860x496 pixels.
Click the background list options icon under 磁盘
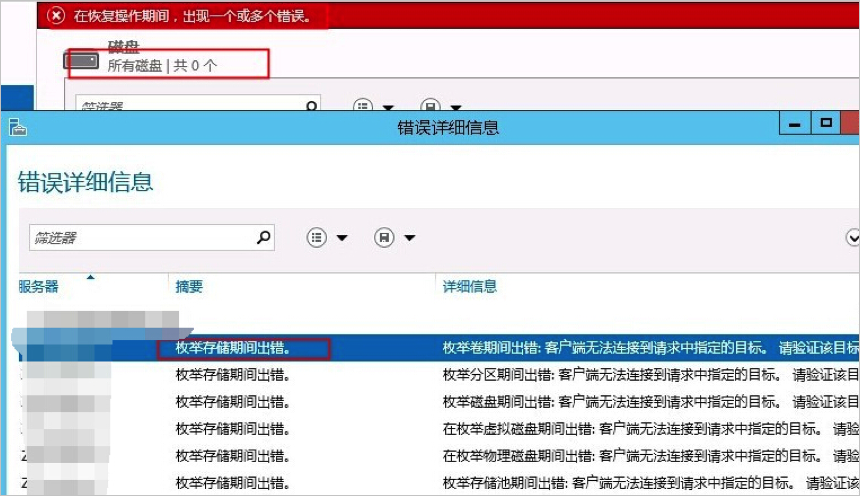click(x=363, y=105)
